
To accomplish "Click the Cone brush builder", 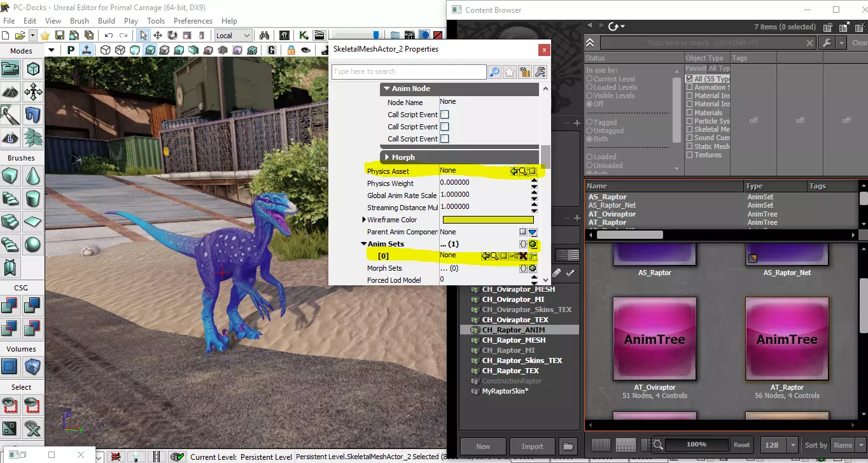I will pyautogui.click(x=33, y=175).
